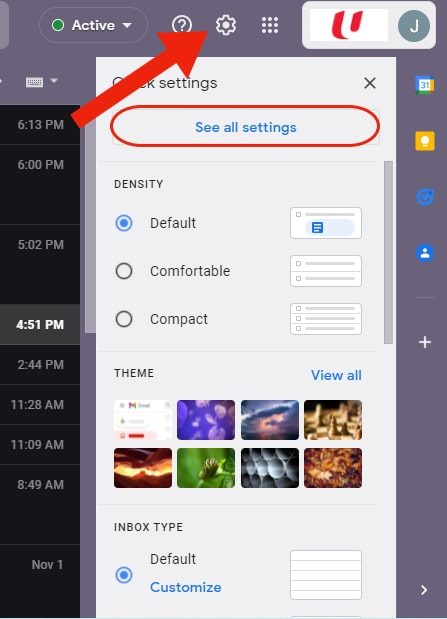
Task: Click the organization logo with red U
Action: tap(348, 25)
